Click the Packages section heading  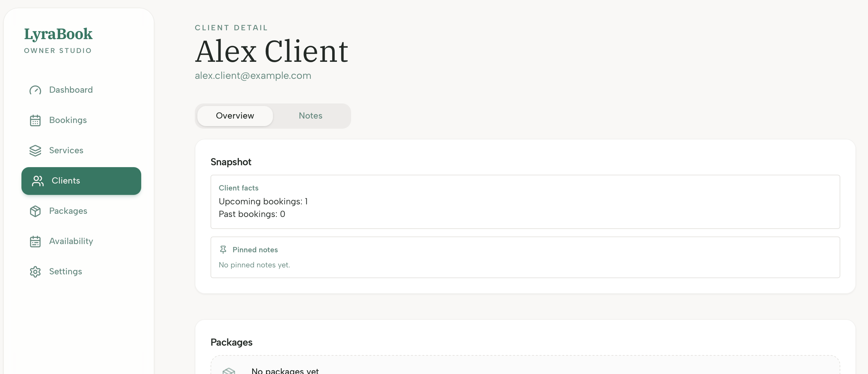pyautogui.click(x=231, y=342)
